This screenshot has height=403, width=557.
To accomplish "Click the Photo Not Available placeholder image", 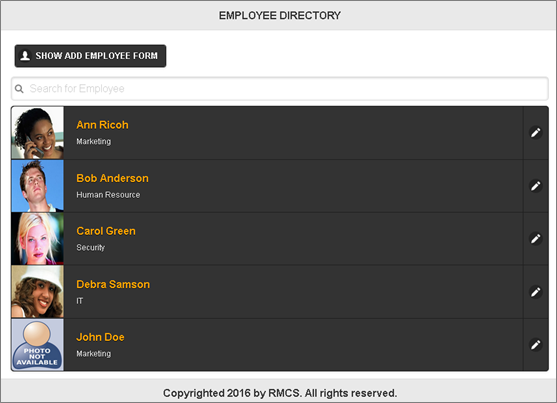I will coord(38,345).
